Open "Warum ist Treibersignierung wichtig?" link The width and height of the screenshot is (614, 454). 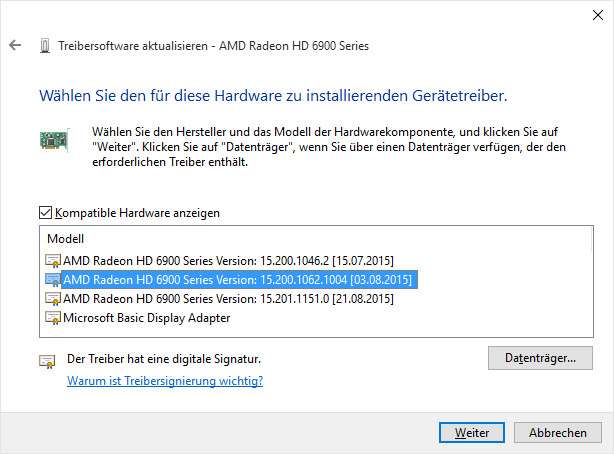[165, 381]
